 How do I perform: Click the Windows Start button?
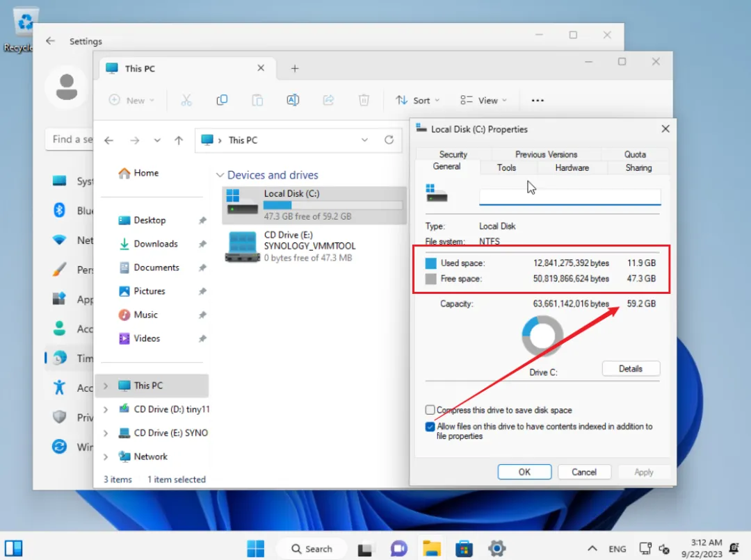(x=256, y=548)
